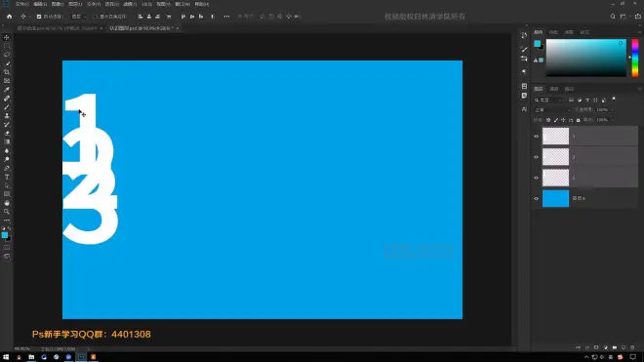Viewport: 644px width, 362px height.
Task: Open the History panel icon in collapsed dock
Action: (x=524, y=36)
